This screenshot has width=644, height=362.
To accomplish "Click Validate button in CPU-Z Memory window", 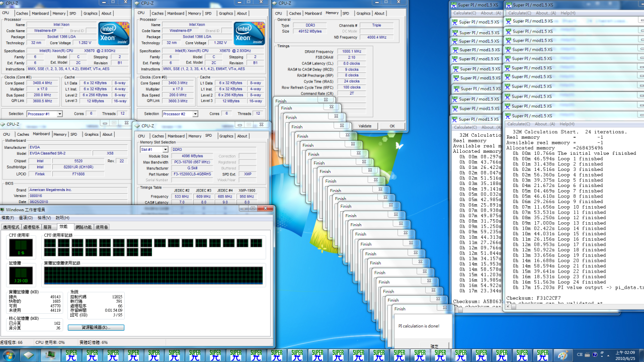I will tap(365, 126).
